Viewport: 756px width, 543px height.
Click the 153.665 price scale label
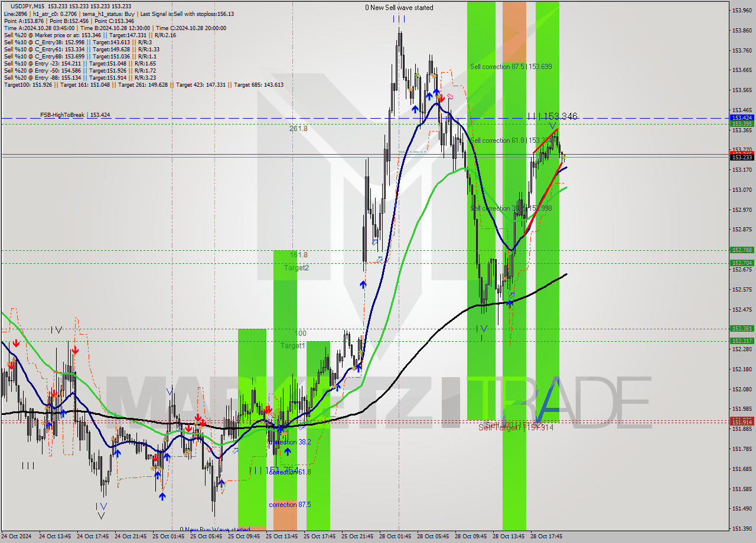tap(742, 70)
